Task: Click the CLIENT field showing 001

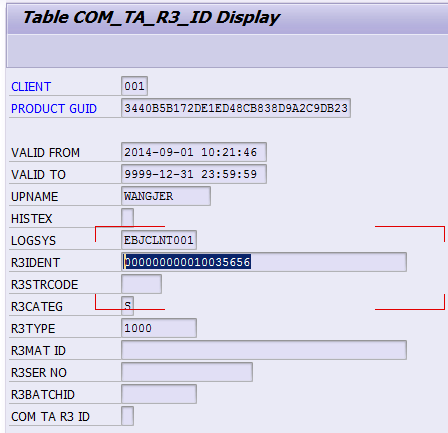Action: pos(134,86)
